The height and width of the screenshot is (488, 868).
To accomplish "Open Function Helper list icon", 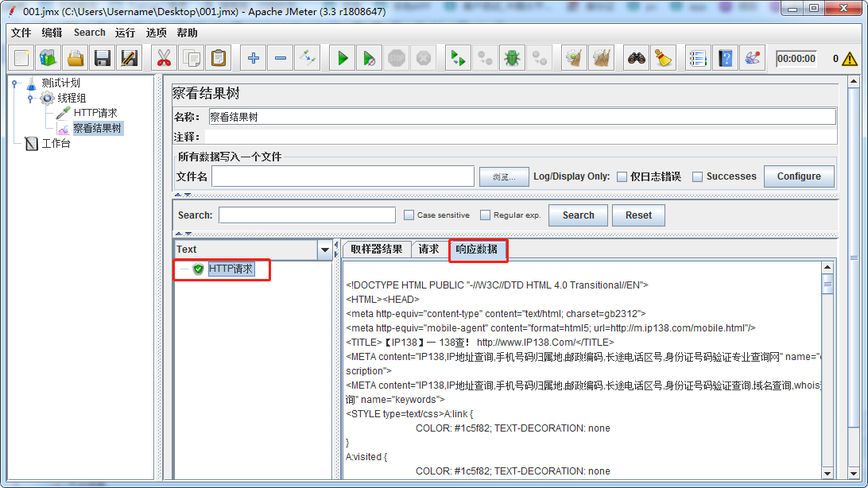I will click(x=698, y=58).
